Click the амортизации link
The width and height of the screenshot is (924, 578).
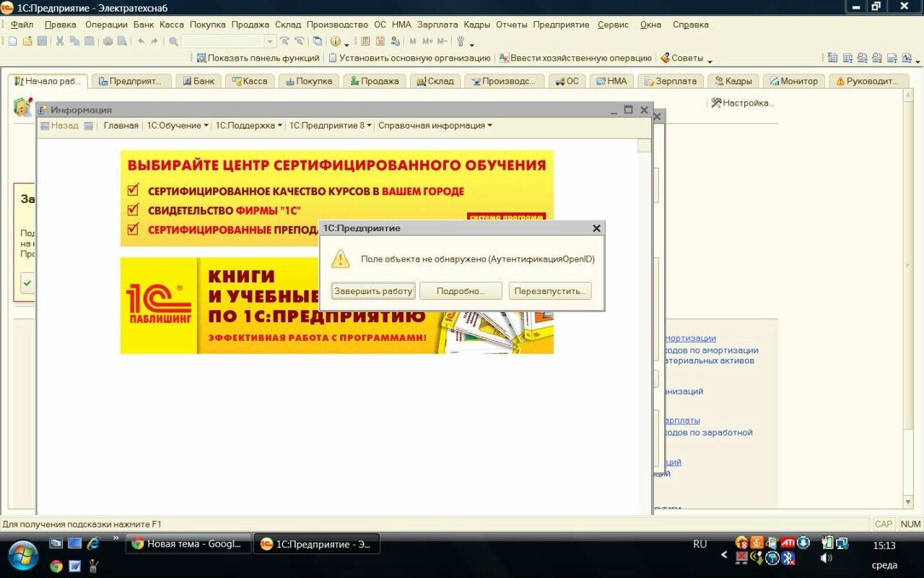[689, 338]
